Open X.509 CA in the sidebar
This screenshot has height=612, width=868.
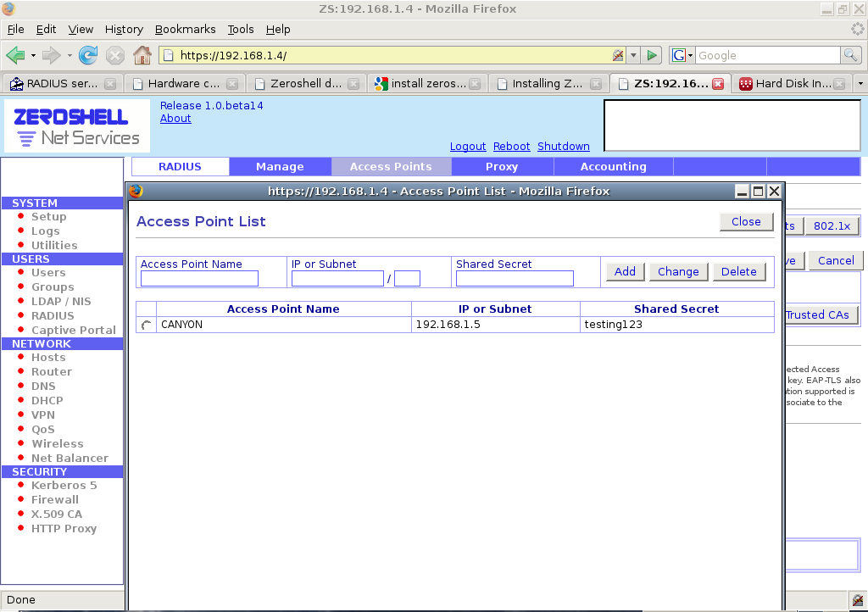pos(57,514)
